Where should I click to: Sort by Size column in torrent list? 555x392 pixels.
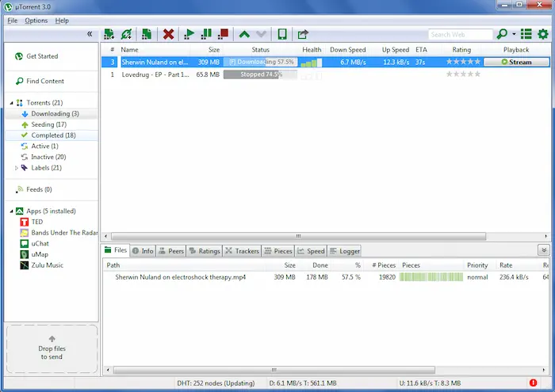(x=214, y=50)
